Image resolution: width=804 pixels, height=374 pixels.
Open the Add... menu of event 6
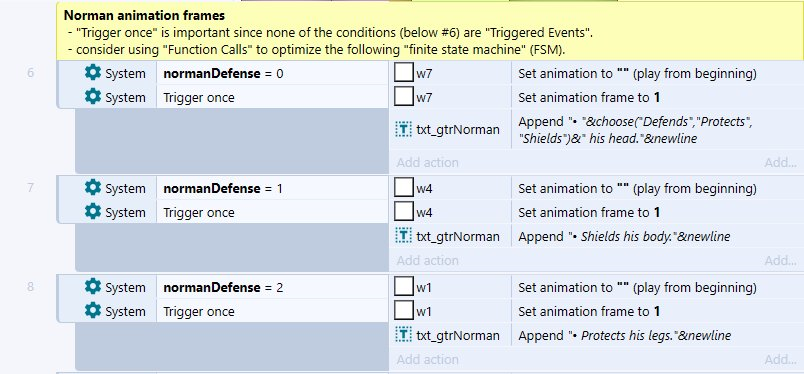[780, 163]
